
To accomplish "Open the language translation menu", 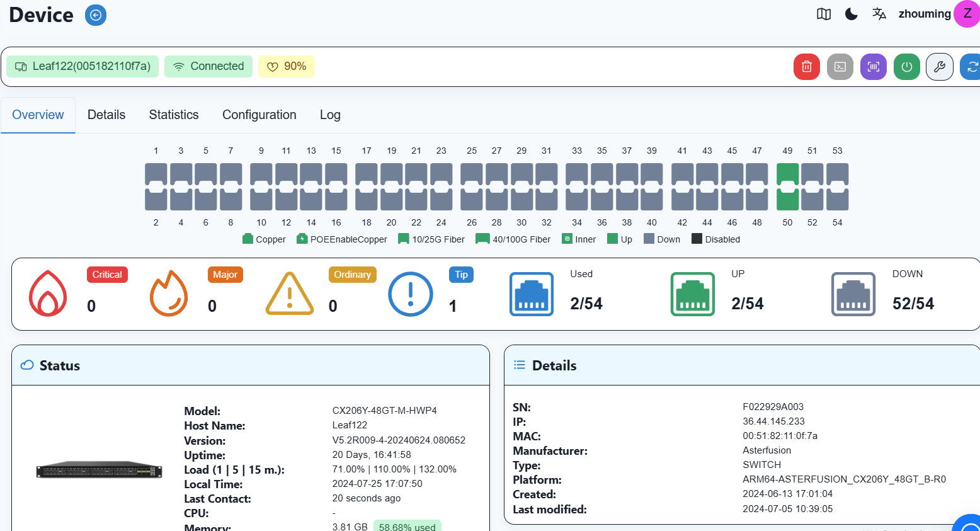I will pos(879,14).
